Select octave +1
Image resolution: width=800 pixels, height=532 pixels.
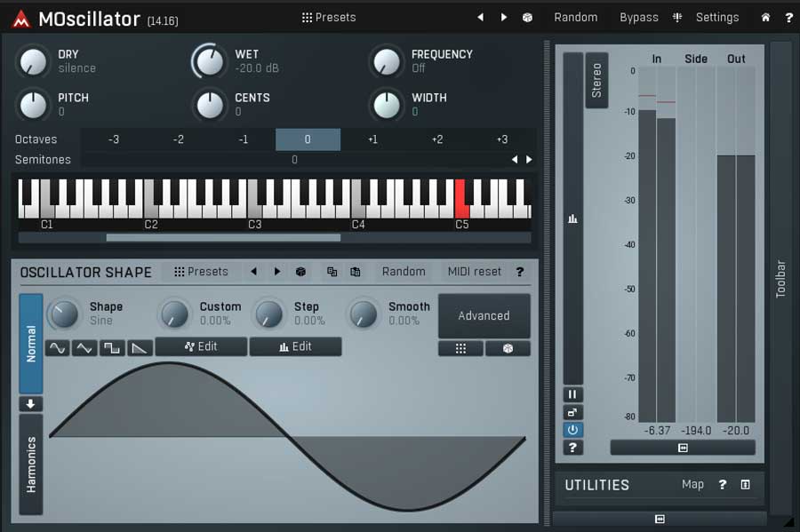pyautogui.click(x=372, y=139)
